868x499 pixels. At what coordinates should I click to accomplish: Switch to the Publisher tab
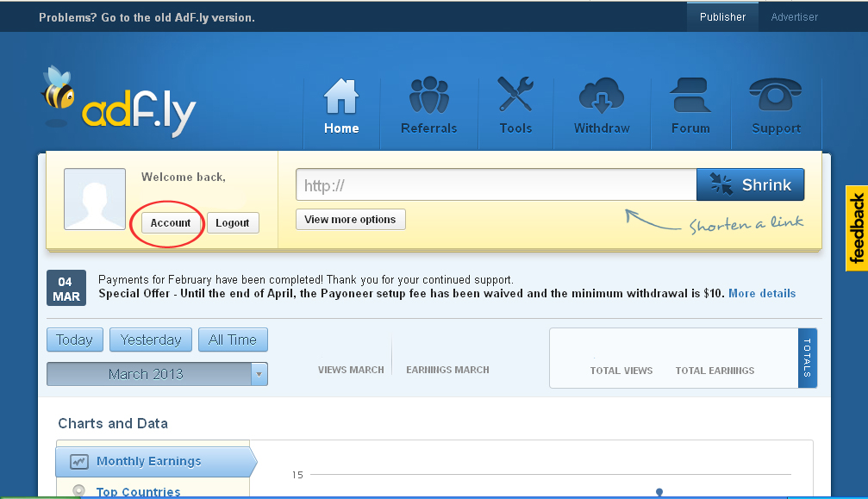point(722,17)
